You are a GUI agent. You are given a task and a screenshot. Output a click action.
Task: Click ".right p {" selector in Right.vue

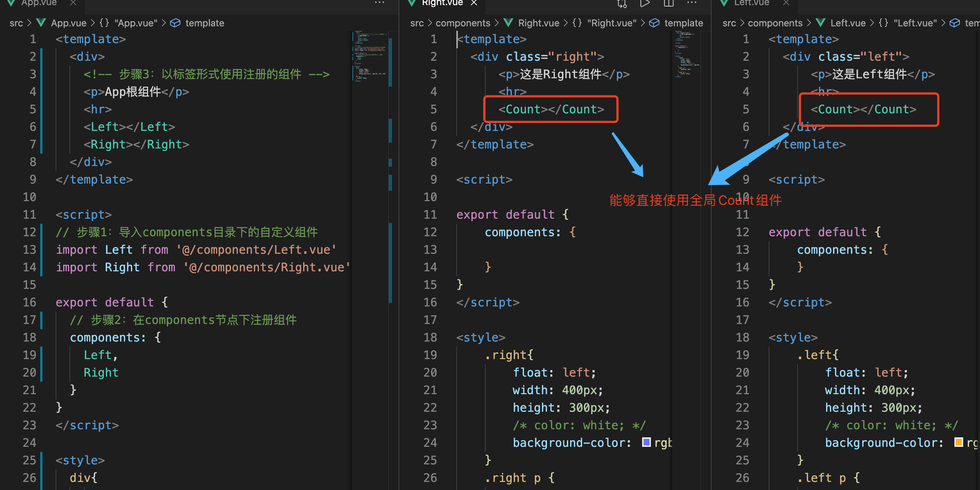pos(519,478)
